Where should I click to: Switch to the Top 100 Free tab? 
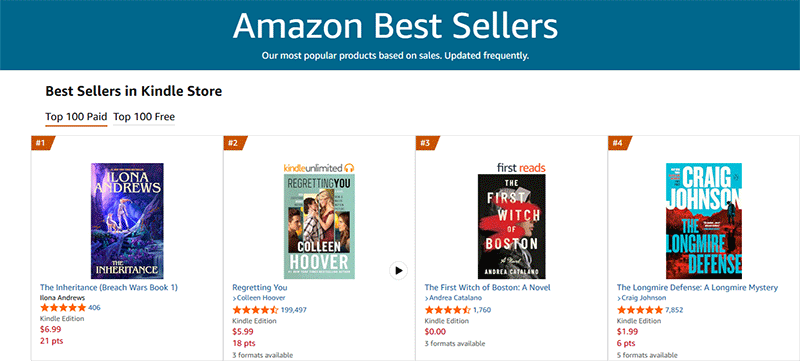tap(144, 117)
